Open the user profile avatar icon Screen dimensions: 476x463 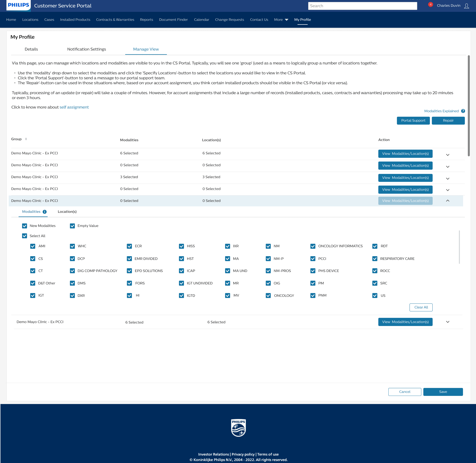pyautogui.click(x=466, y=6)
